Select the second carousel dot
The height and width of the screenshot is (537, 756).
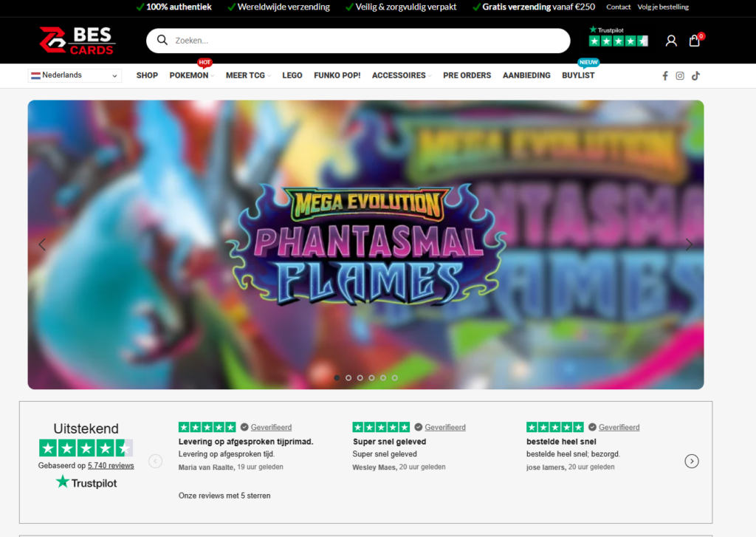coord(348,377)
